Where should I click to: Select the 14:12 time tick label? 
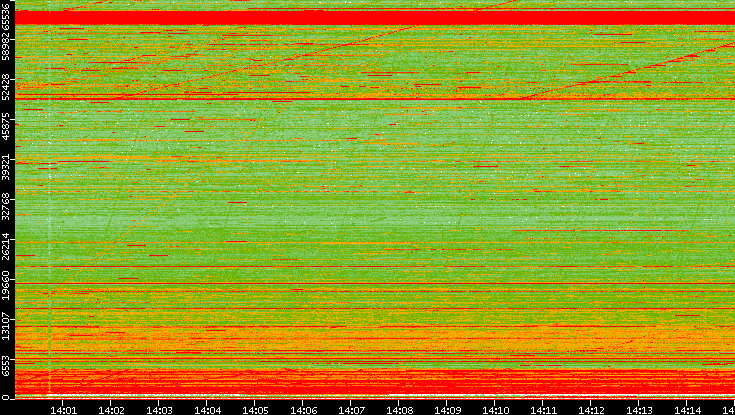coord(591,410)
